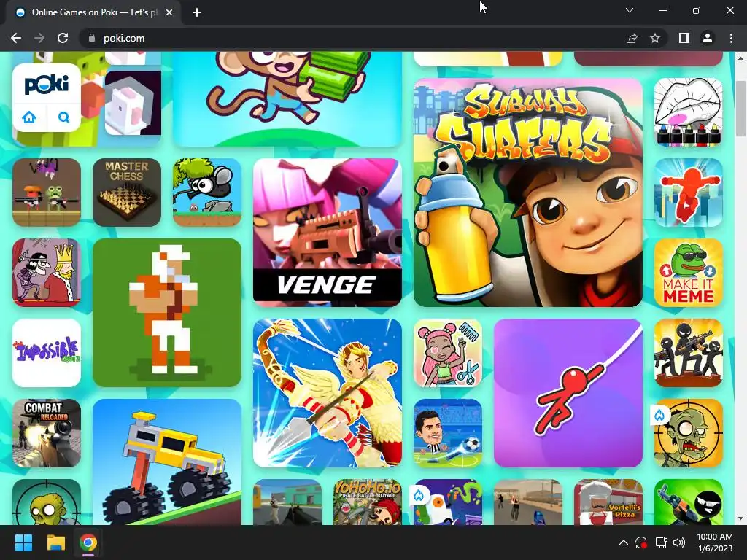Open the soccer head kick game

[x=448, y=433]
